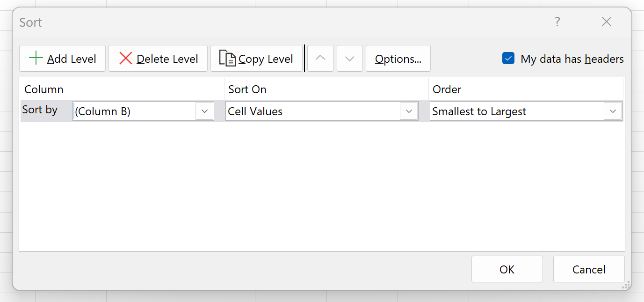Confirm sorting with the OK button
This screenshot has width=644, height=302.
(x=507, y=269)
